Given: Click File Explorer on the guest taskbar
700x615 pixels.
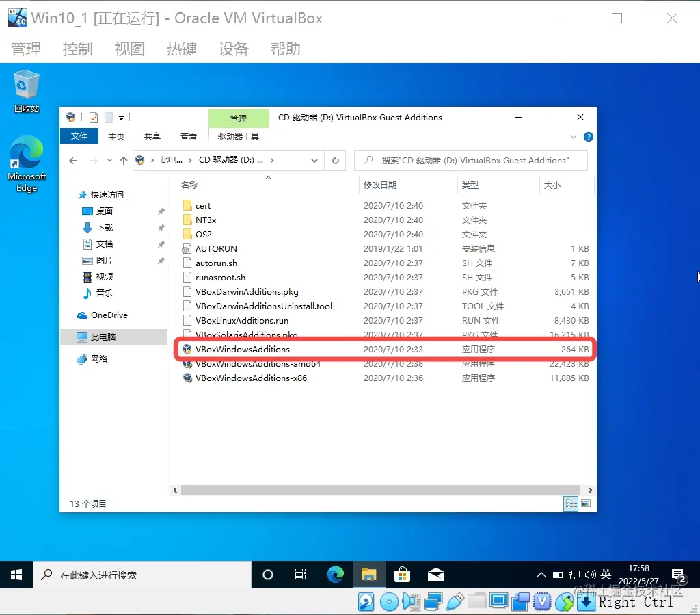Looking at the screenshot, I should pos(368,575).
